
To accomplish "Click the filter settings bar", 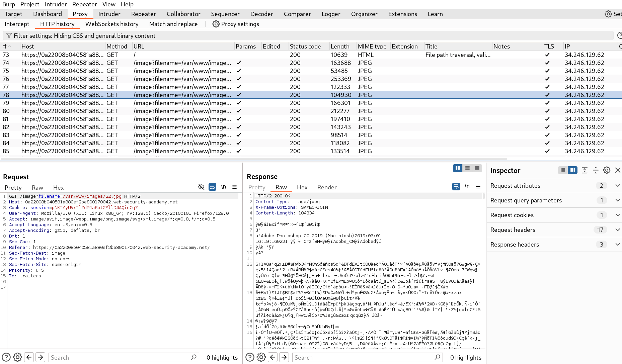I will coord(308,36).
